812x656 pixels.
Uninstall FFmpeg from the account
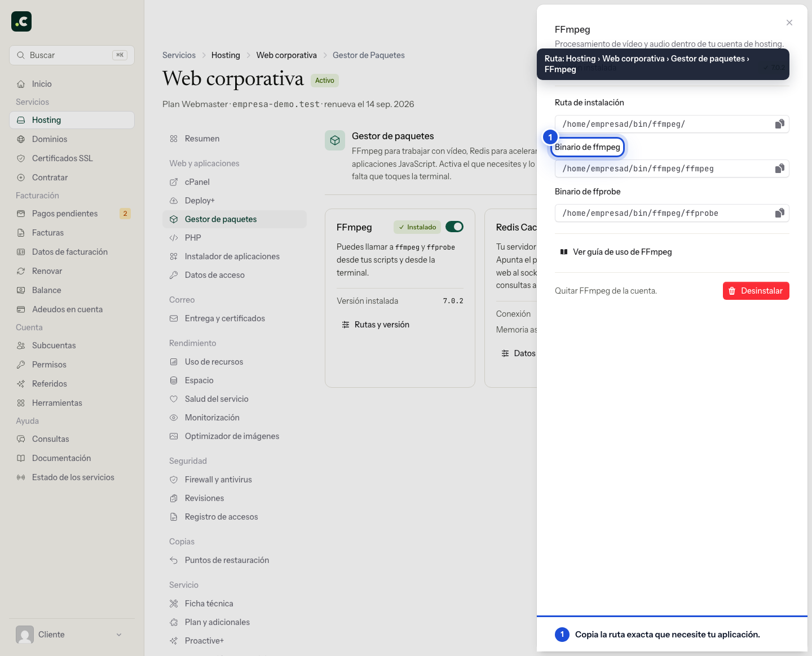tap(756, 291)
